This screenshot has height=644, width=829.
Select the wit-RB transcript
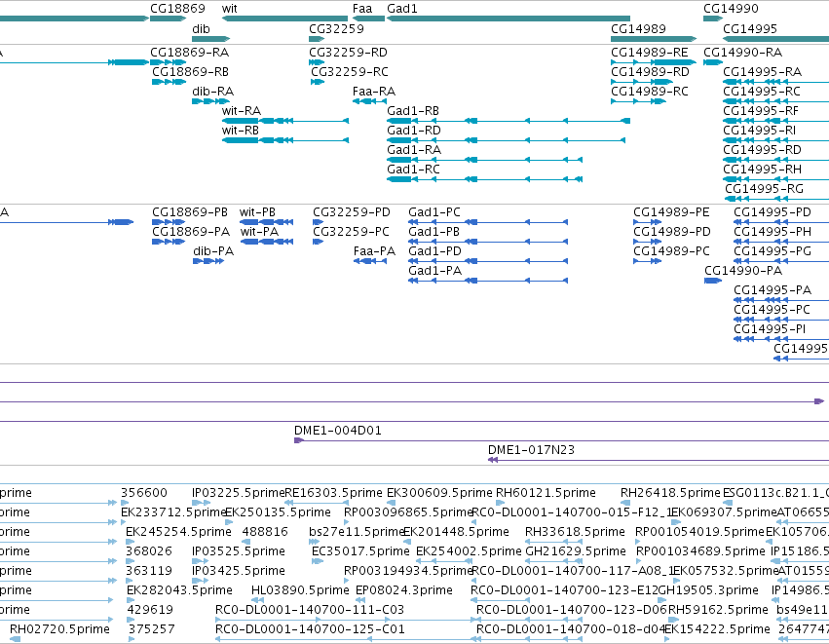pos(285,140)
